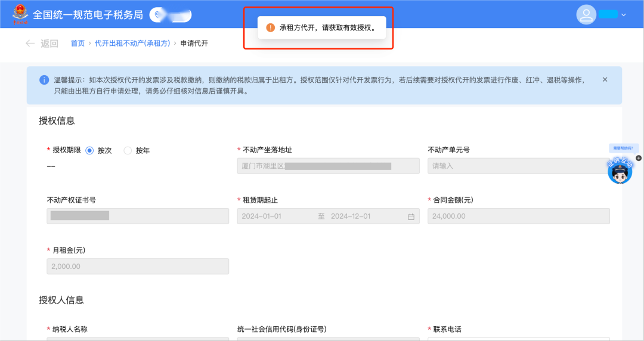Click the lease start date 2024-01-01
The image size is (644, 341).
point(261,216)
